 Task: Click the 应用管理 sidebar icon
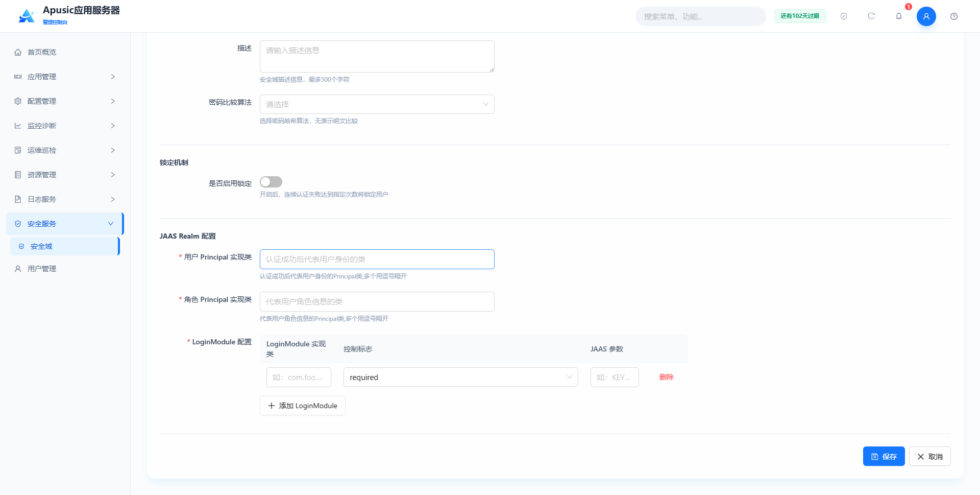18,77
